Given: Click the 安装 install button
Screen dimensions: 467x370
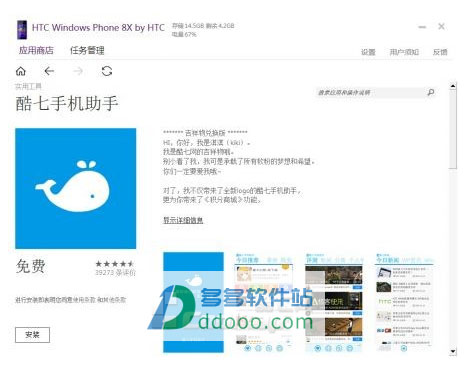Looking at the screenshot, I should coord(32,335).
